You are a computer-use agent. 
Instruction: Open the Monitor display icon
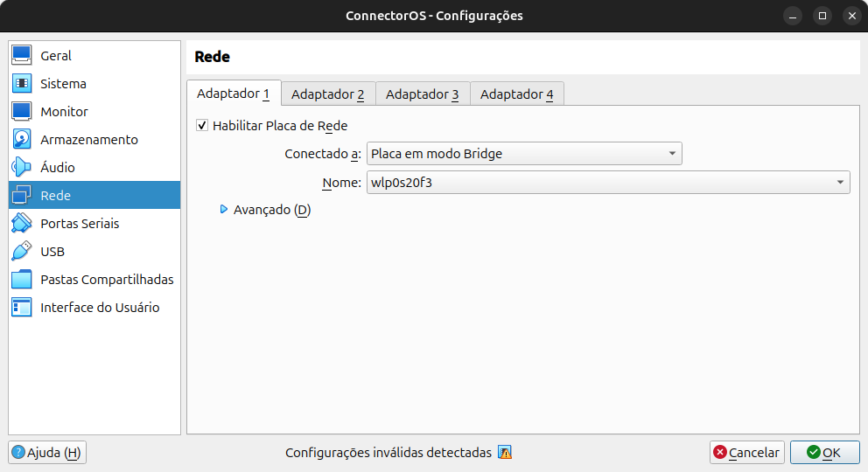(x=22, y=111)
